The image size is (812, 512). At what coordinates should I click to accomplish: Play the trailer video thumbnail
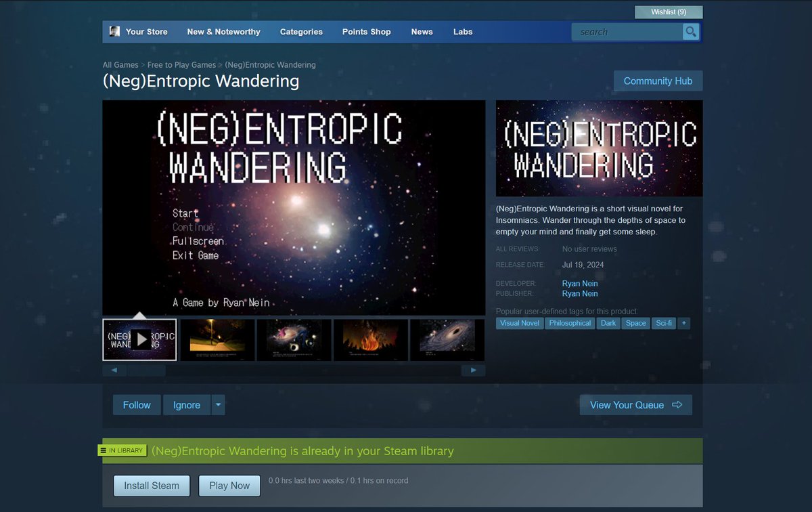[139, 339]
